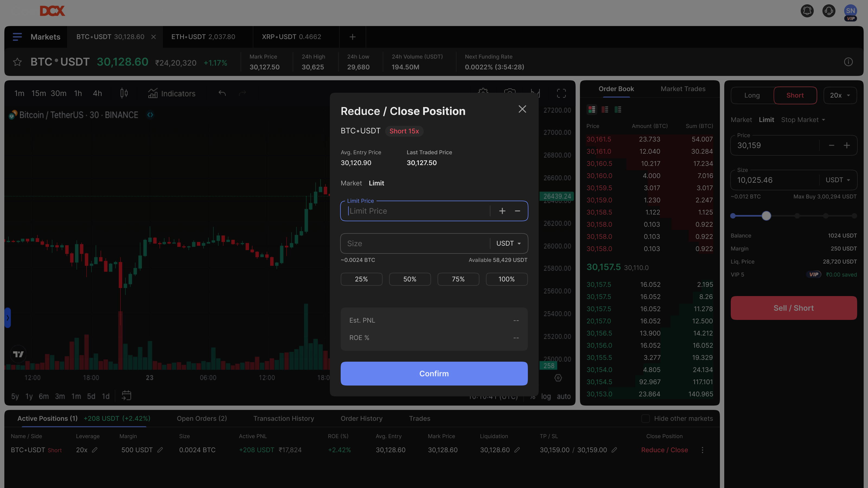Choose Limit order type in dialog
The height and width of the screenshot is (488, 868).
[376, 183]
